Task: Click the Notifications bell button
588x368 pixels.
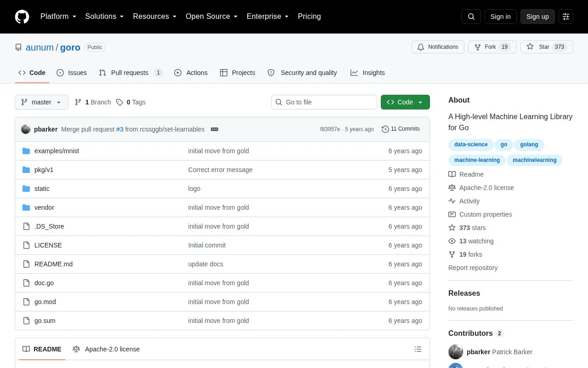Action: pyautogui.click(x=438, y=47)
